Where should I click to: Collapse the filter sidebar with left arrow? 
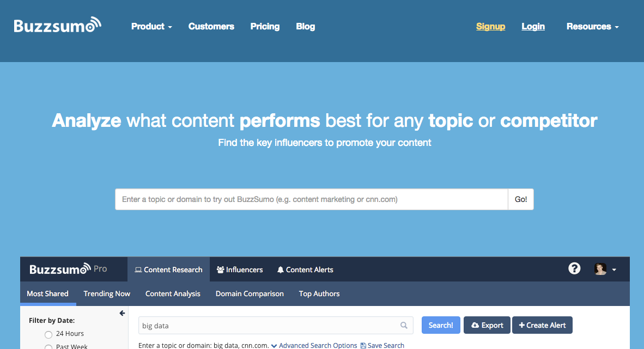tap(122, 313)
